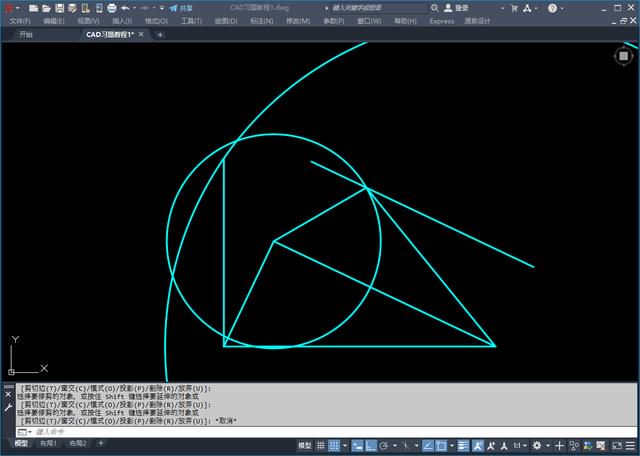Click the Share paper plane button
This screenshot has height=456, width=640.
click(181, 8)
